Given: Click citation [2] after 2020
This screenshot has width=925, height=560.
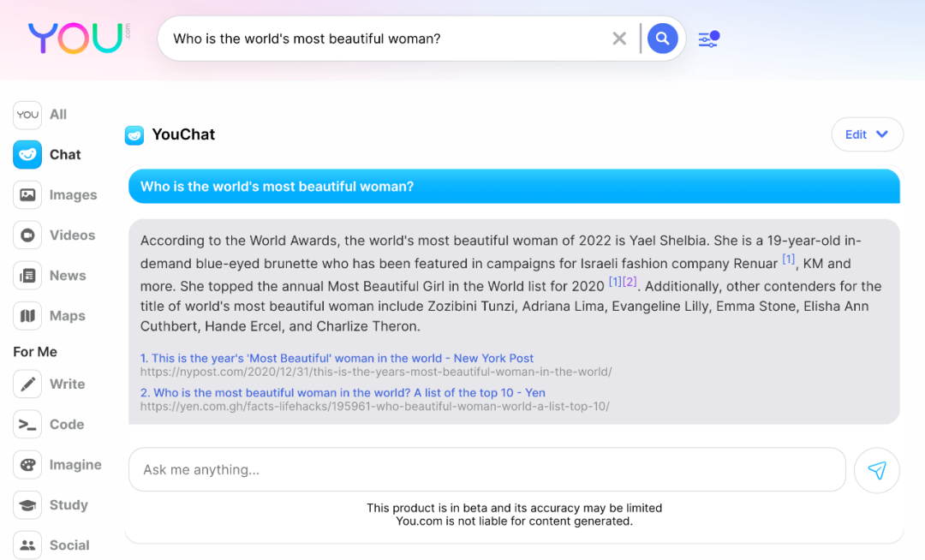Looking at the screenshot, I should tap(630, 282).
